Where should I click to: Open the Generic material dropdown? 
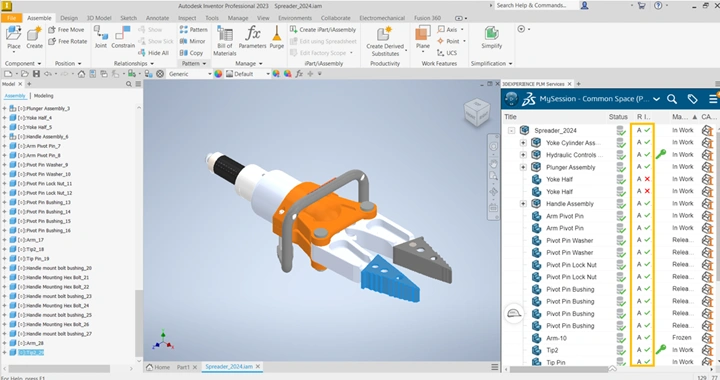click(x=190, y=74)
